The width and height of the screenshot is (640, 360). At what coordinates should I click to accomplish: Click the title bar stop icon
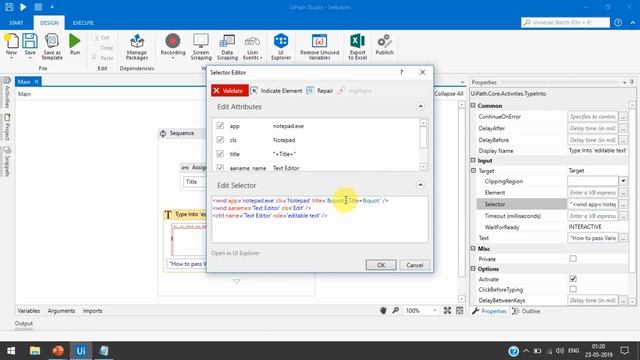coord(38,7)
